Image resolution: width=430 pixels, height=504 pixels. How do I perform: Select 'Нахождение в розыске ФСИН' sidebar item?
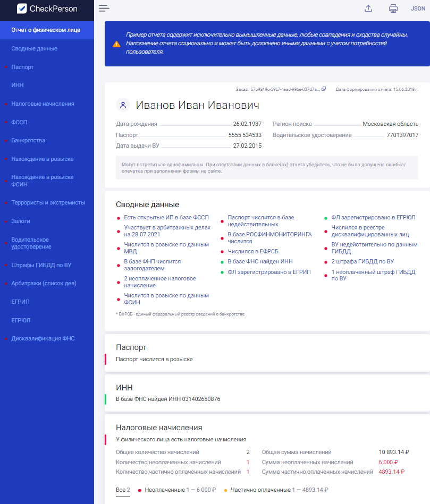coord(43,181)
